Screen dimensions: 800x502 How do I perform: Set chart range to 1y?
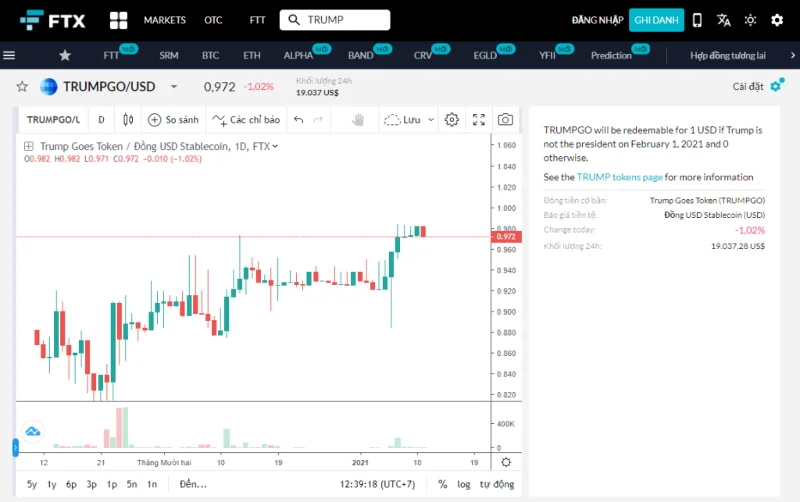[52, 484]
